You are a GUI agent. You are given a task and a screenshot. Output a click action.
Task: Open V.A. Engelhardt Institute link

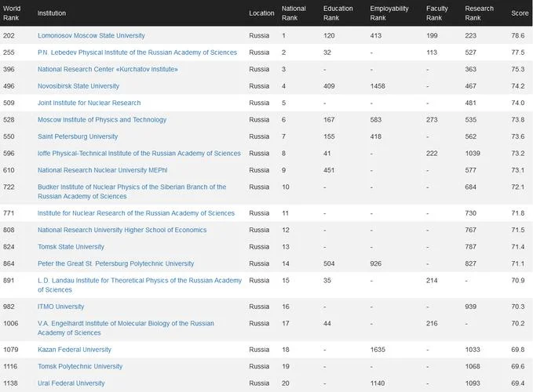pos(126,328)
